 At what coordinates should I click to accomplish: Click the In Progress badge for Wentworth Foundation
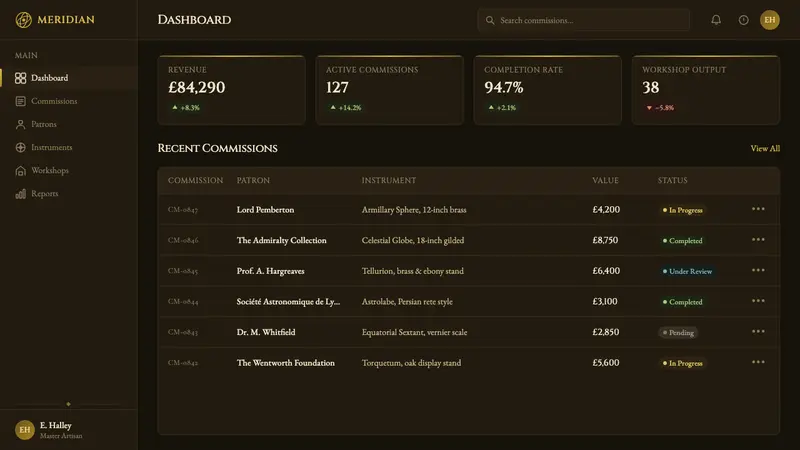pyautogui.click(x=682, y=363)
